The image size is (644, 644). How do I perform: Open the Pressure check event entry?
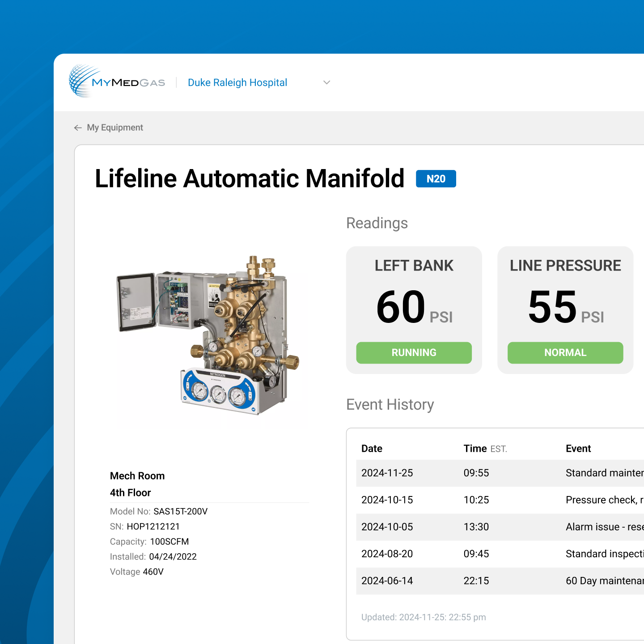[x=605, y=500]
